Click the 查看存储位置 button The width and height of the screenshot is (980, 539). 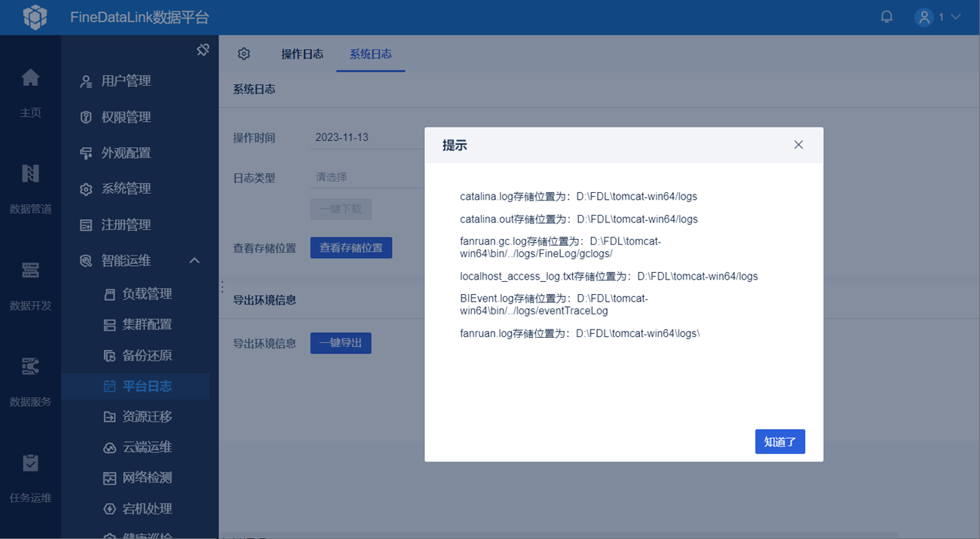(x=351, y=248)
